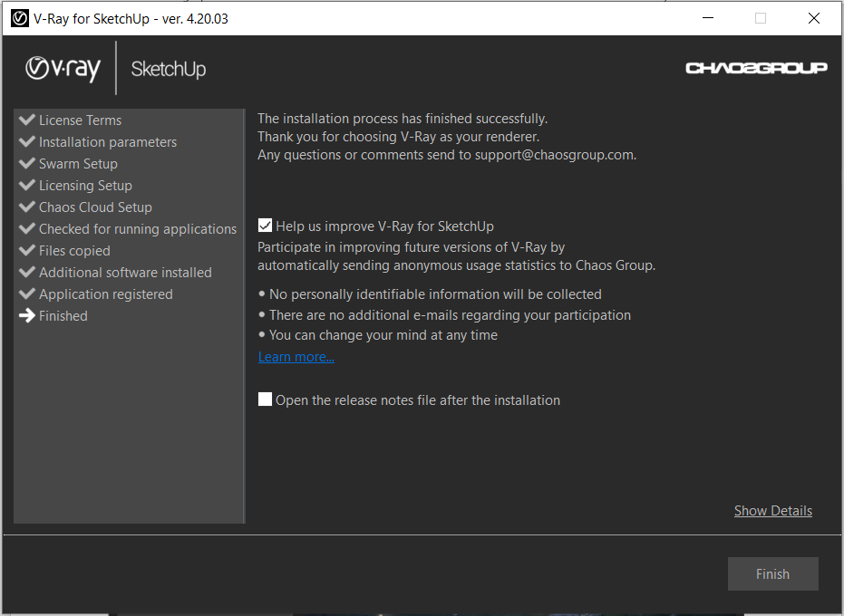This screenshot has width=844, height=616.
Task: Select Files copied step text
Action: [74, 251]
